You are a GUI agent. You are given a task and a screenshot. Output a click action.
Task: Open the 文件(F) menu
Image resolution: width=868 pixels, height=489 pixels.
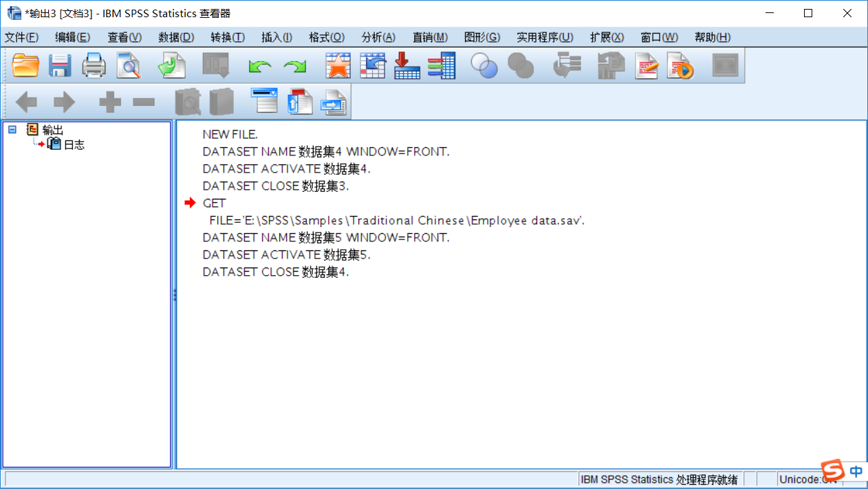pyautogui.click(x=22, y=37)
